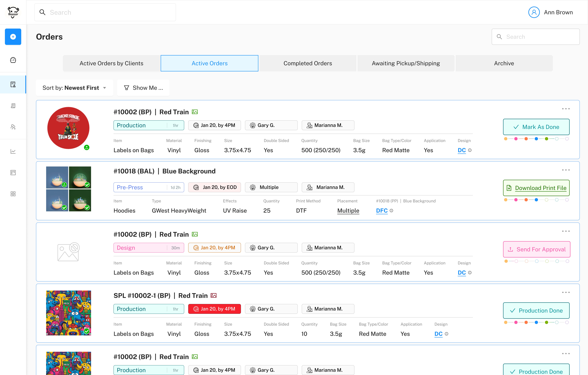Viewport: 588px width, 375px height.
Task: Click the Mark As Done button
Action: [x=536, y=127]
